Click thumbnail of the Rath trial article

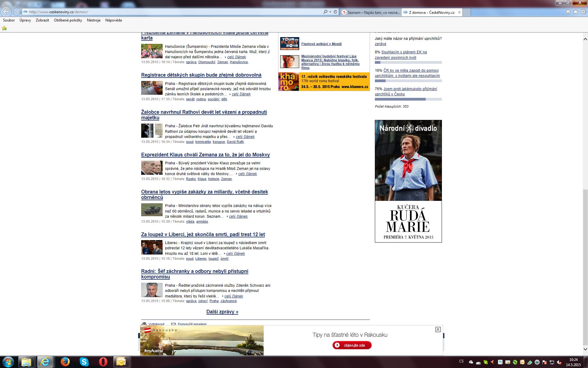coord(152,131)
